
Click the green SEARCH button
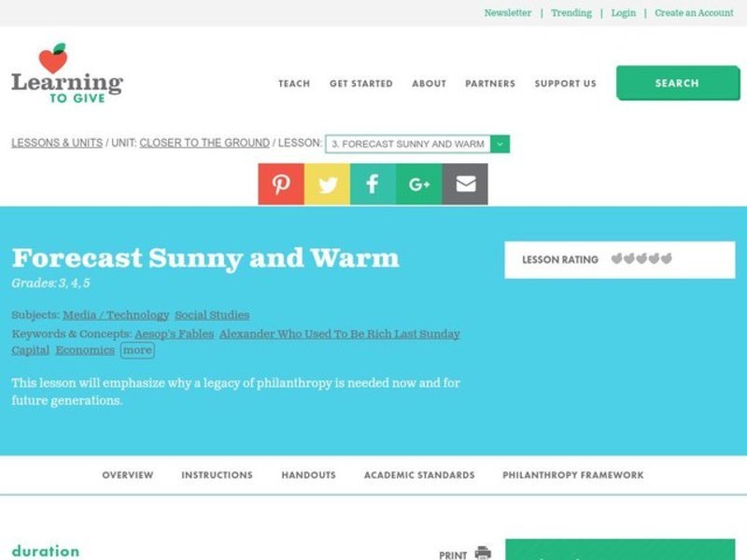tap(679, 82)
